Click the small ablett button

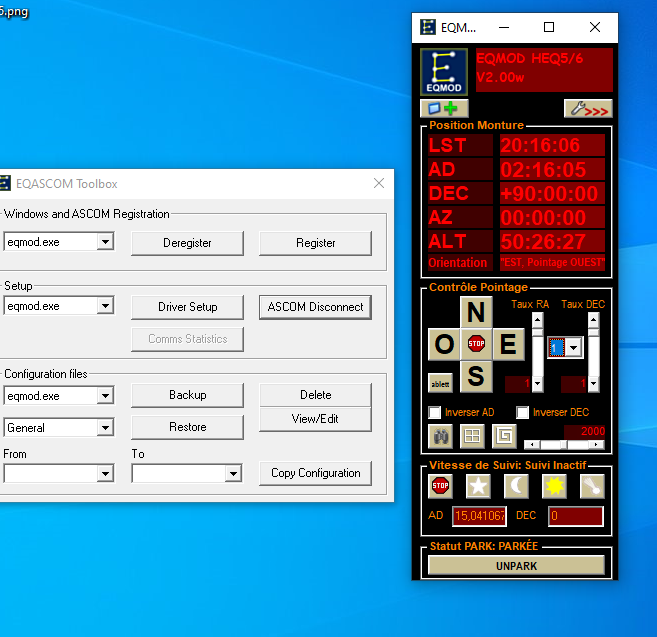tap(440, 383)
